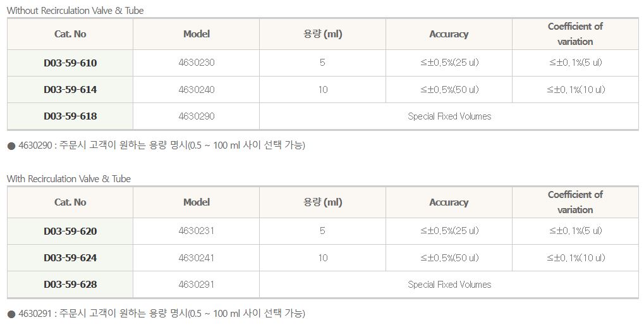The width and height of the screenshot is (644, 327).
Task: Select model number 4630241 cell
Action: coord(197,258)
